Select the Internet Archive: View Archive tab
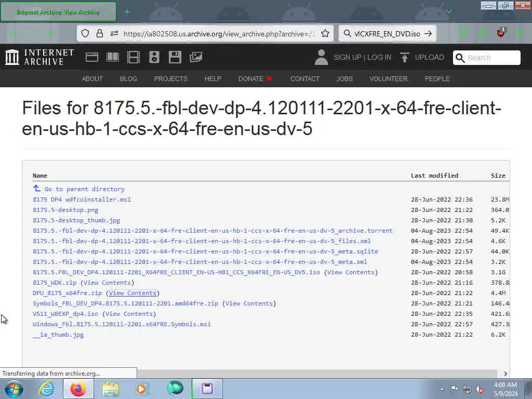The width and height of the screenshot is (532, 399). coord(58,12)
